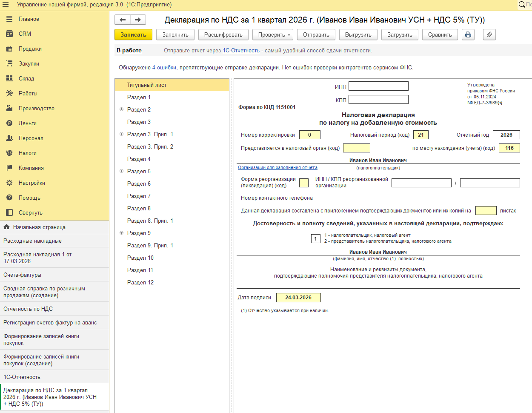Click the Записать button
532x413 pixels.
[133, 34]
